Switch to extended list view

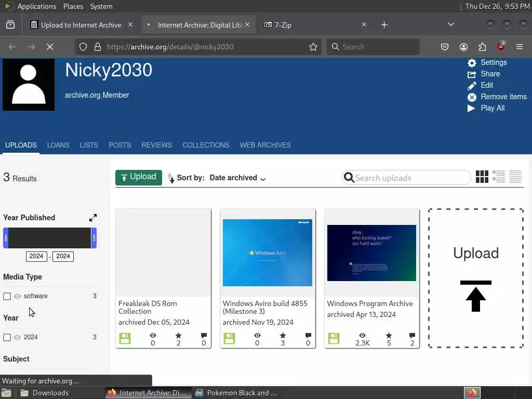click(498, 177)
